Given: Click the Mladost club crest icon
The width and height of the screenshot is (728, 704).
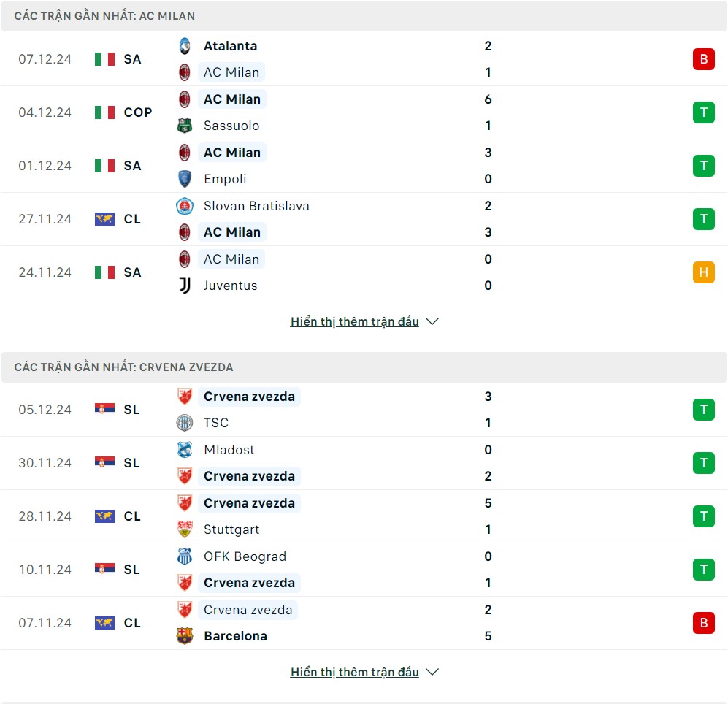Looking at the screenshot, I should [185, 450].
